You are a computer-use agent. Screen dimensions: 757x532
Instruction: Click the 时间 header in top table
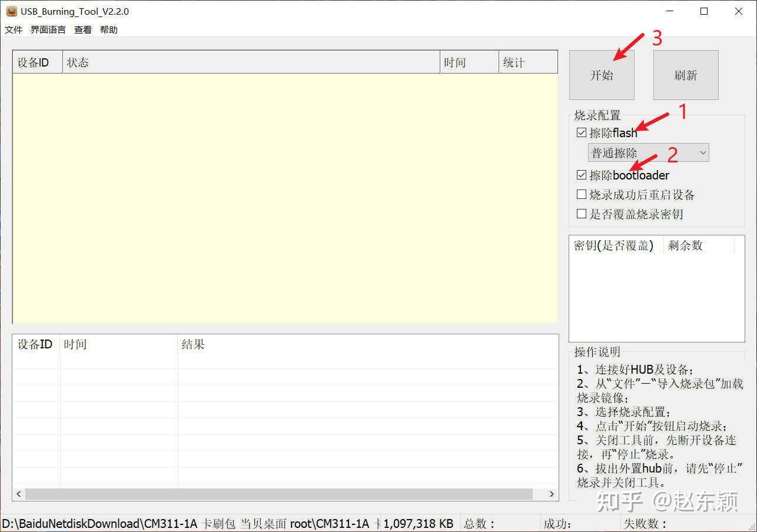469,62
